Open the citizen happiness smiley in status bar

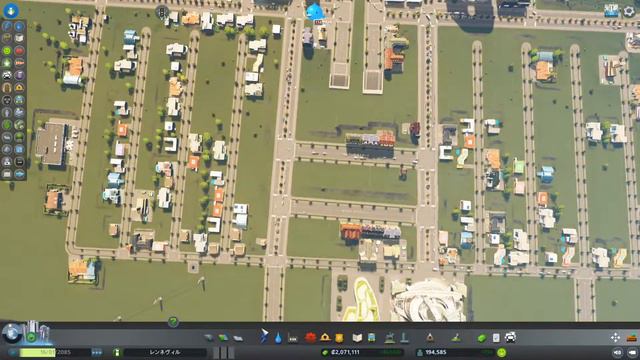[502, 352]
